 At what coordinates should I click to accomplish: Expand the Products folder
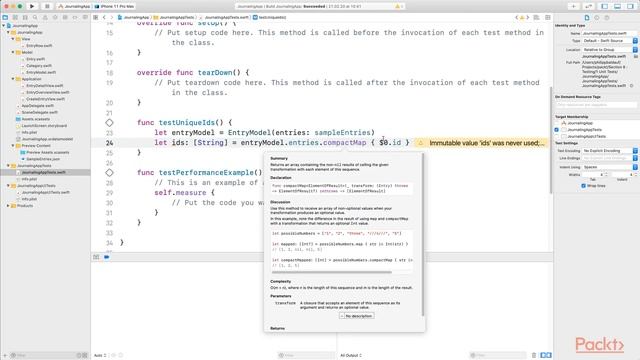click(8, 206)
